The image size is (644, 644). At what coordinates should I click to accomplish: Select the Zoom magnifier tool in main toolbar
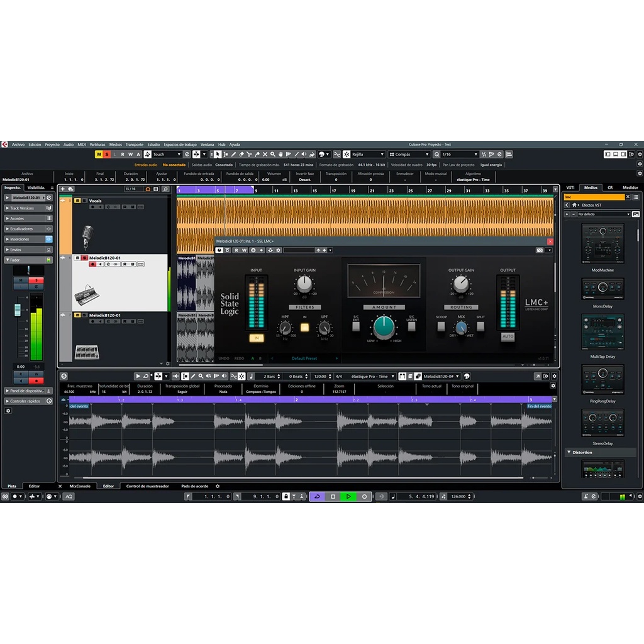273,155
